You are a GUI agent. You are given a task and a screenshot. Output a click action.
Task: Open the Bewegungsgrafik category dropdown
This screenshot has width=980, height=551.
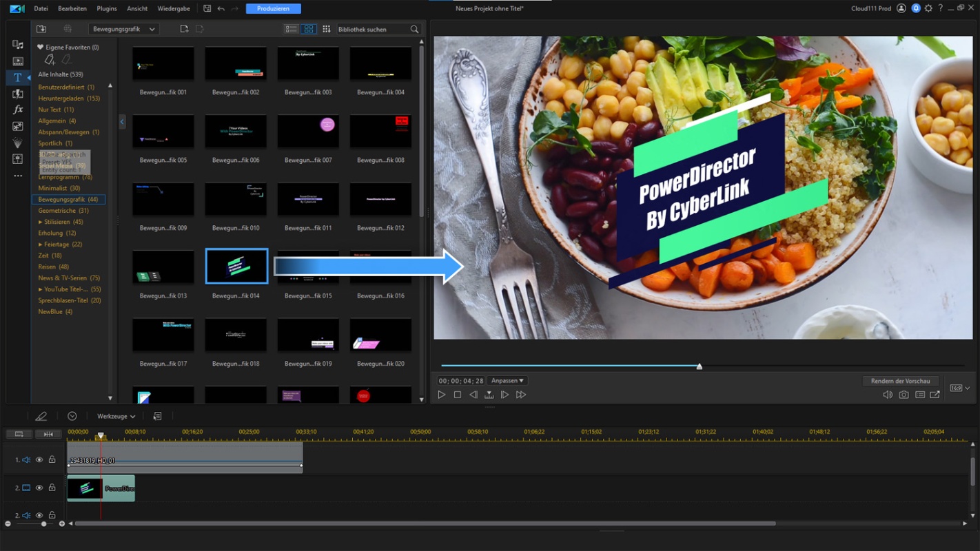click(123, 29)
